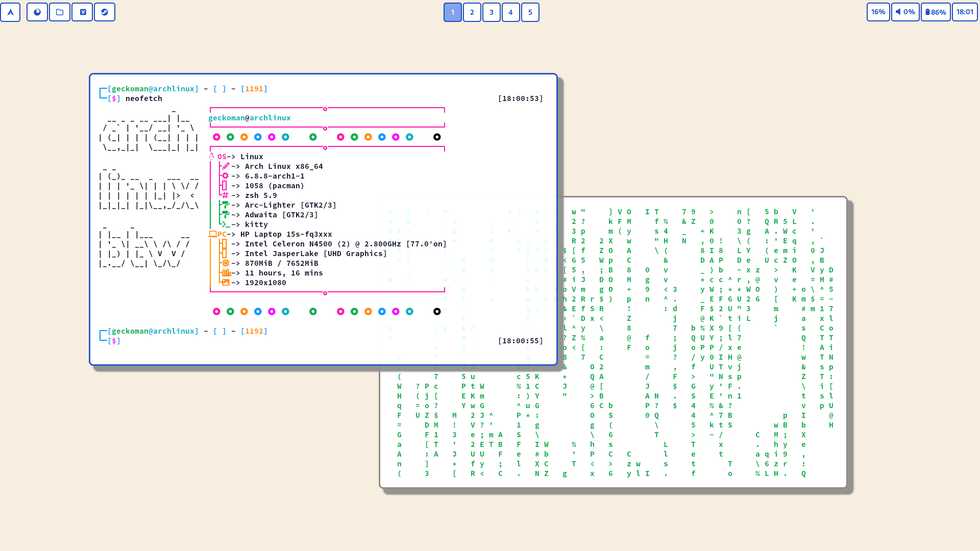This screenshot has height=551, width=980.
Task: Switch to workspace 3
Action: click(x=492, y=12)
